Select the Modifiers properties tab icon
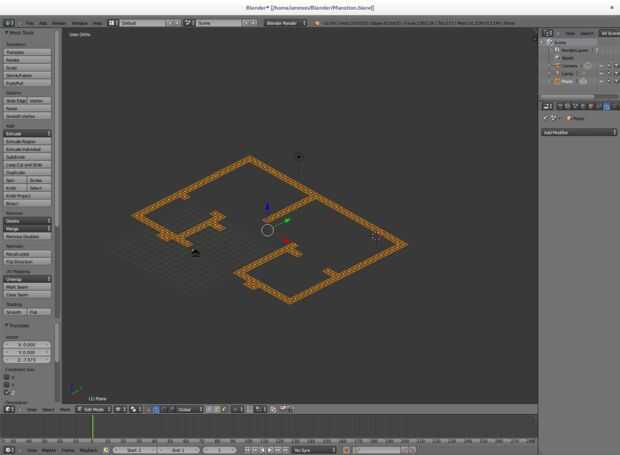 click(x=607, y=106)
